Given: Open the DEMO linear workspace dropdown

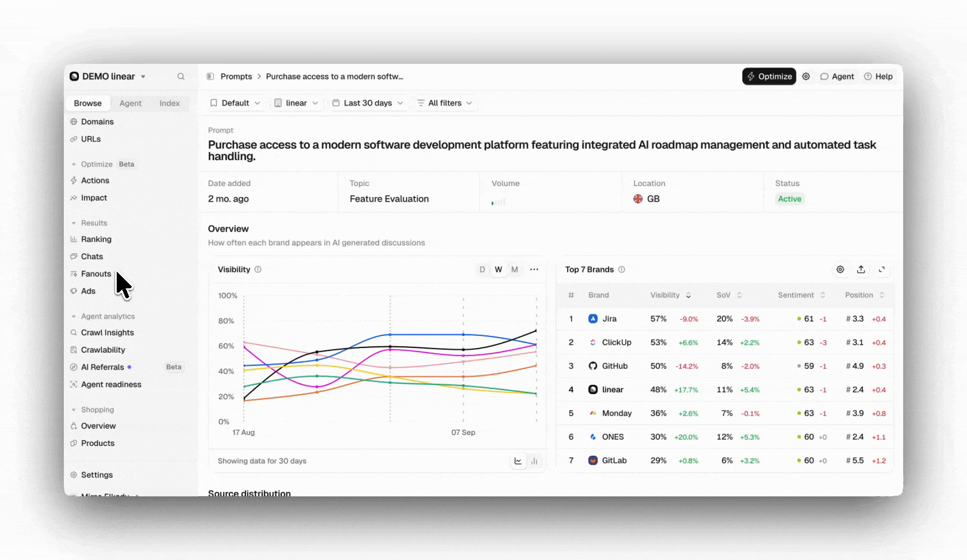Looking at the screenshot, I should 107,76.
